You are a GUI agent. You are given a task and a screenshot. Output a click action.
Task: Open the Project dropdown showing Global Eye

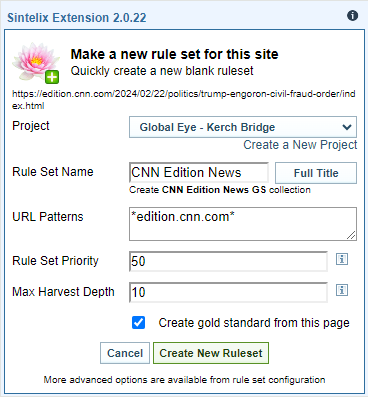point(243,127)
